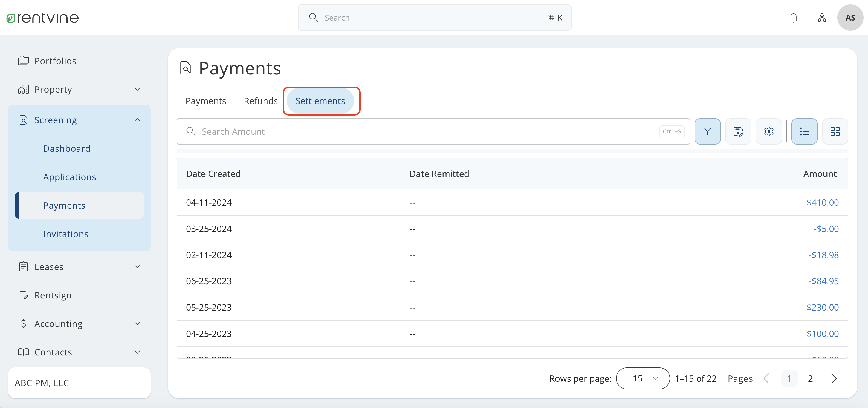Select the $410.00 amount link
The width and height of the screenshot is (868, 408).
pos(823,202)
